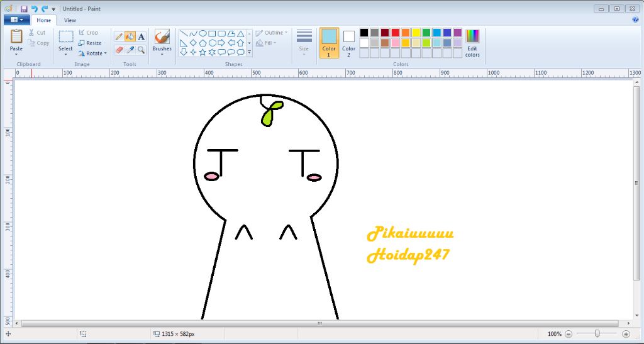The image size is (644, 344).
Task: Switch to the Home tab
Action: tap(44, 20)
